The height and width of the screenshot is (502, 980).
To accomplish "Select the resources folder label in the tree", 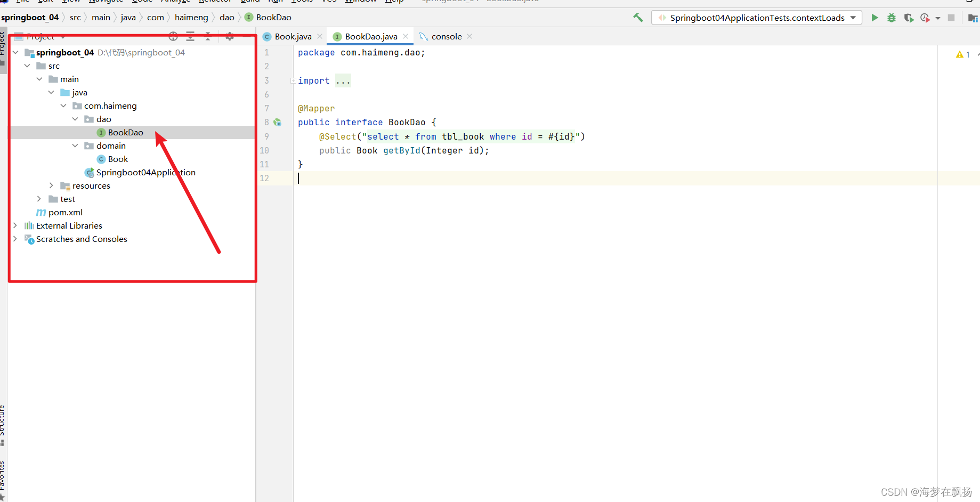I will (x=91, y=185).
